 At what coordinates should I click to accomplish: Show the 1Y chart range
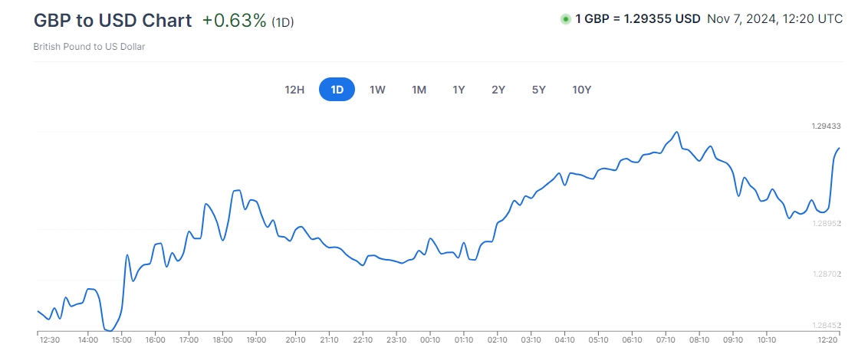click(x=459, y=90)
